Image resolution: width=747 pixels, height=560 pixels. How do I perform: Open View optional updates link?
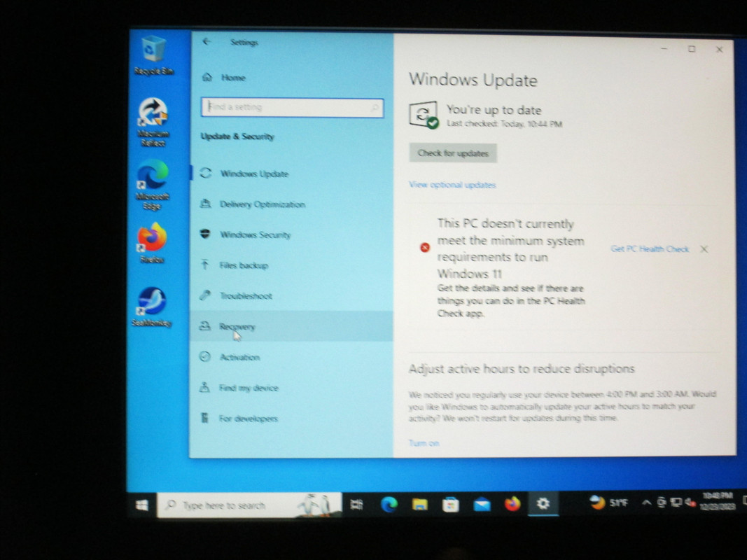point(452,185)
